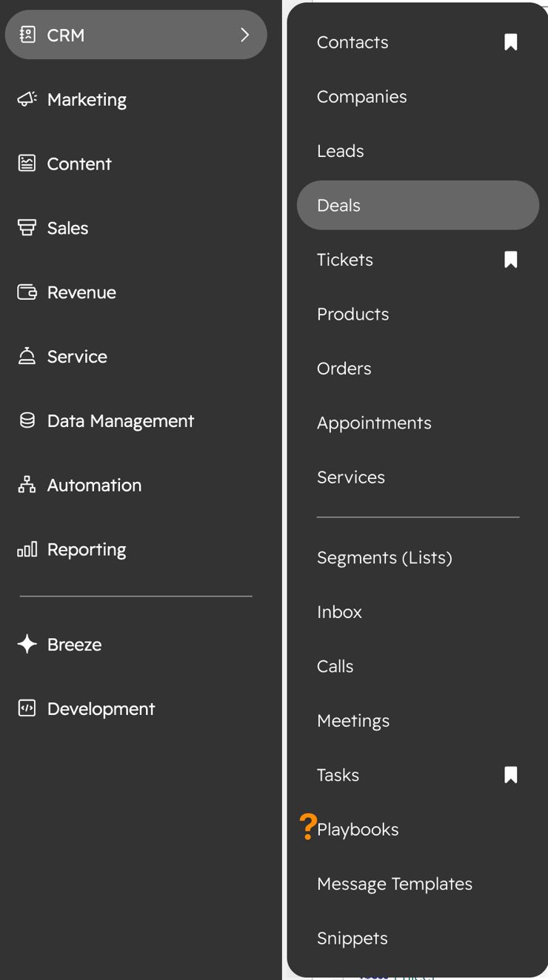Click the Development code icon

(x=27, y=708)
